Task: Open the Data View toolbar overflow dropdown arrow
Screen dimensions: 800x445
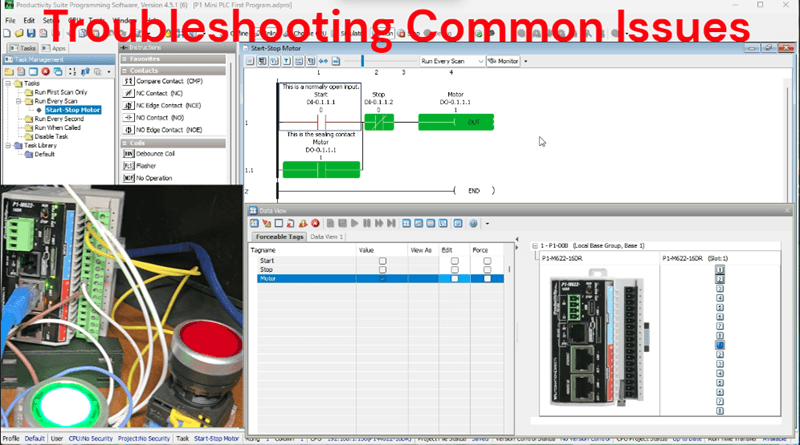Action: tap(487, 224)
